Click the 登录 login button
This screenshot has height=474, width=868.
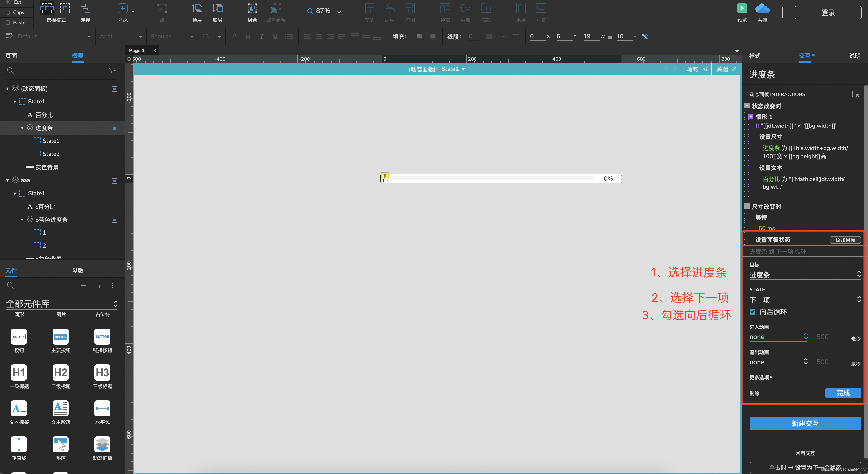pos(827,12)
